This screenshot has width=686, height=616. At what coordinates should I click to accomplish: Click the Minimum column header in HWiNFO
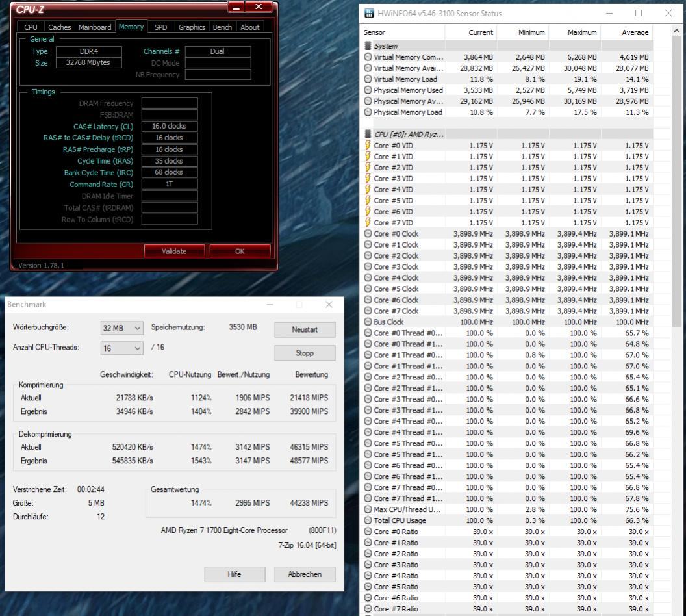click(x=523, y=32)
